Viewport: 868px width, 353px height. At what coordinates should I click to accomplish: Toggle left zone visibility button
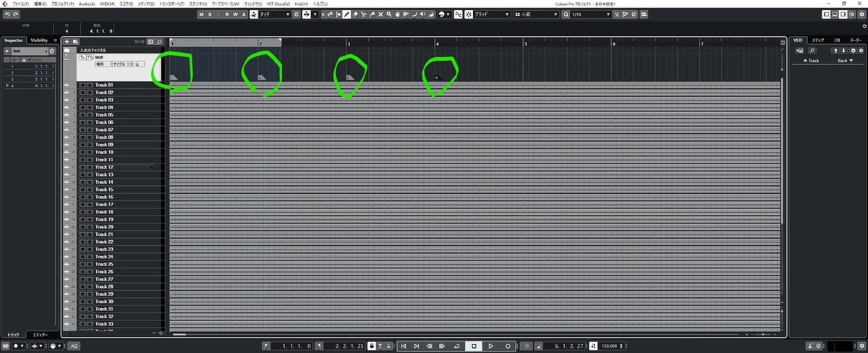(x=827, y=14)
